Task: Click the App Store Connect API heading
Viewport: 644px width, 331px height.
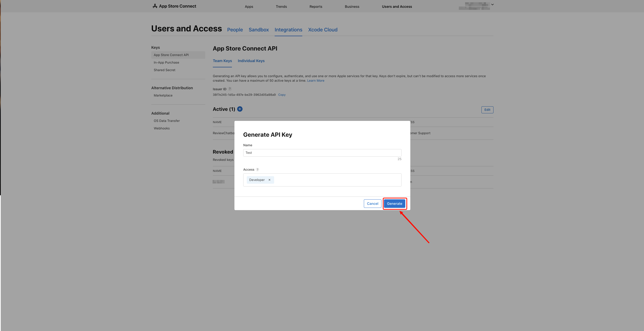Action: pos(245,49)
